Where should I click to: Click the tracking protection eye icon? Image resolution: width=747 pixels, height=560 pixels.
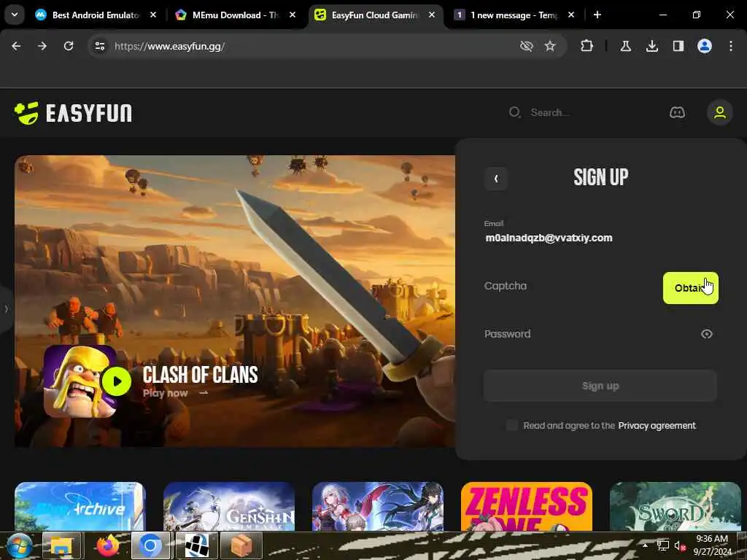tap(526, 46)
